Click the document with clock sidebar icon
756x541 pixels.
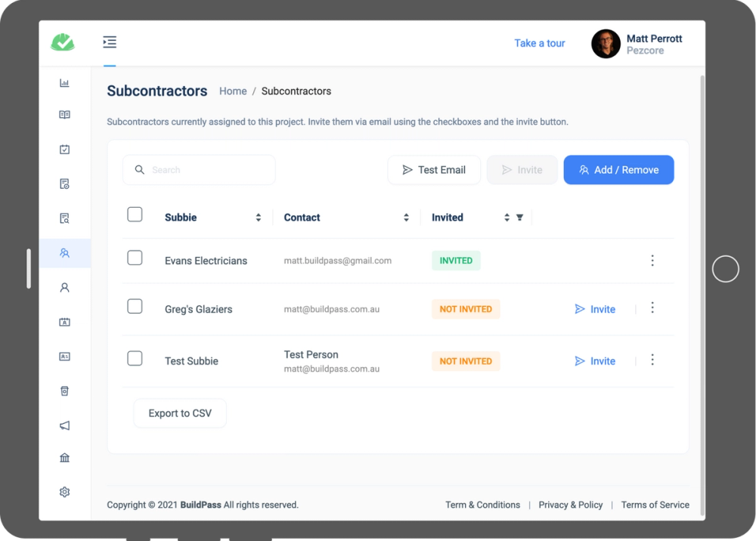(x=64, y=184)
